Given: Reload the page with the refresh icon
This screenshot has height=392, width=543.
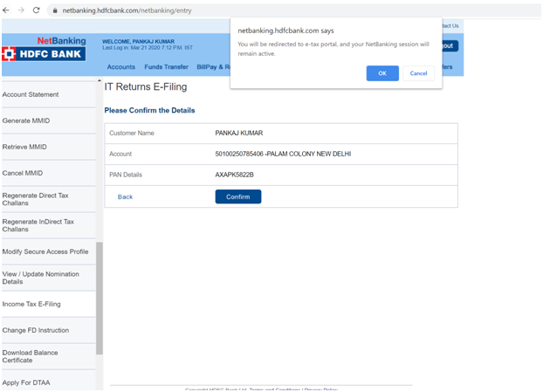Looking at the screenshot, I should [x=37, y=10].
